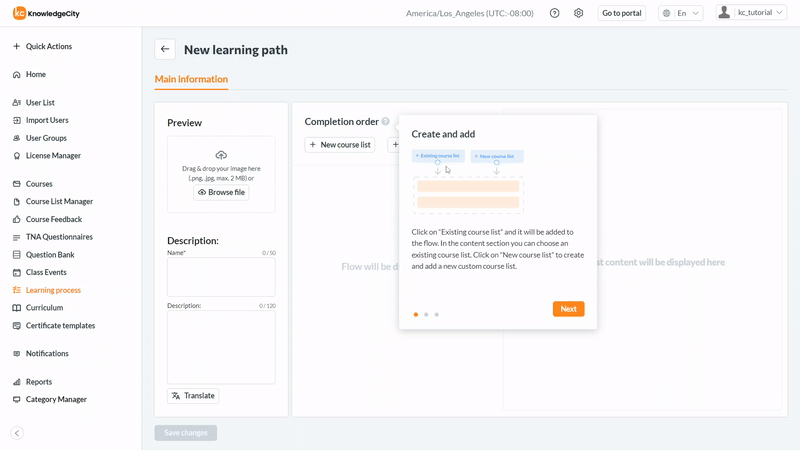
Task: Open the help question mark icon in header
Action: tap(555, 13)
